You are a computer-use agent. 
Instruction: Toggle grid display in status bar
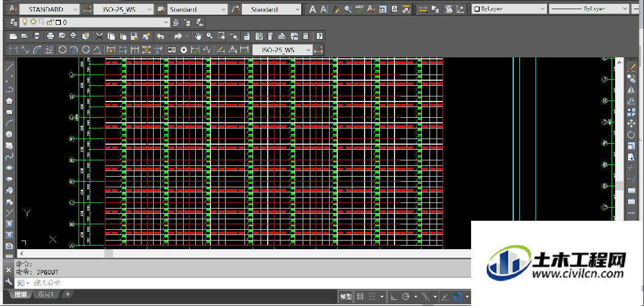point(360,296)
